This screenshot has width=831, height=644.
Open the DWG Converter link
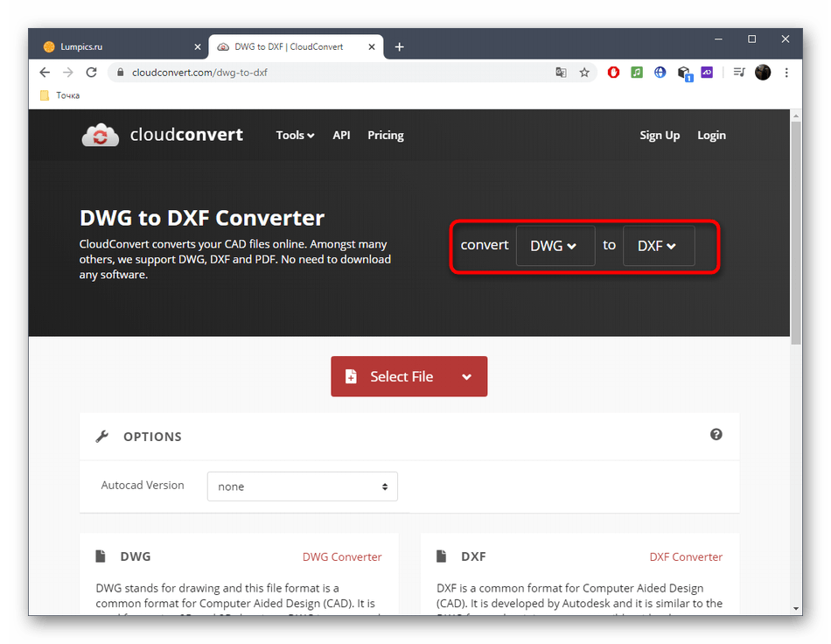pyautogui.click(x=342, y=556)
